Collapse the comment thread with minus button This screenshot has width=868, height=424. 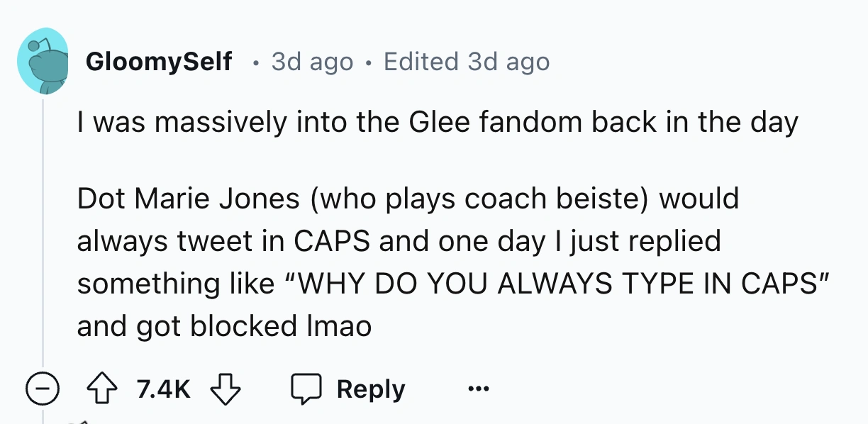[43, 389]
